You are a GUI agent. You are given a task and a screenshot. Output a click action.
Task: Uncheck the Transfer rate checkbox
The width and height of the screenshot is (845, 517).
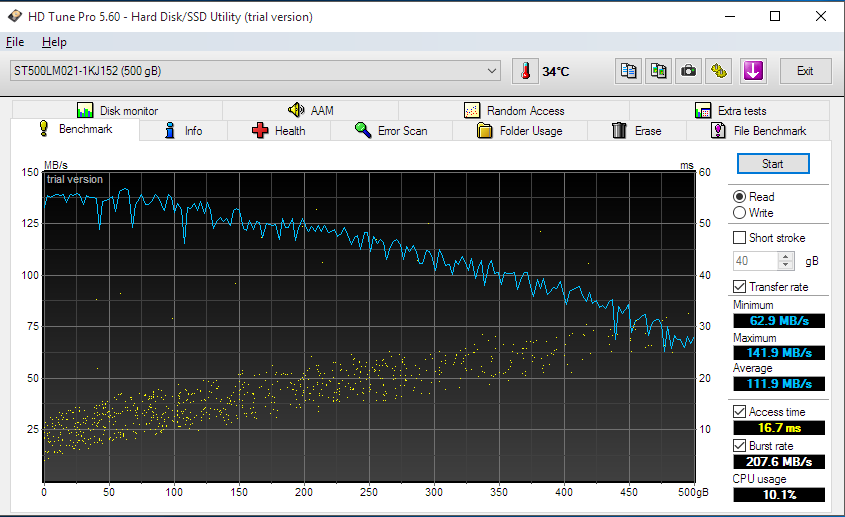[x=740, y=287]
